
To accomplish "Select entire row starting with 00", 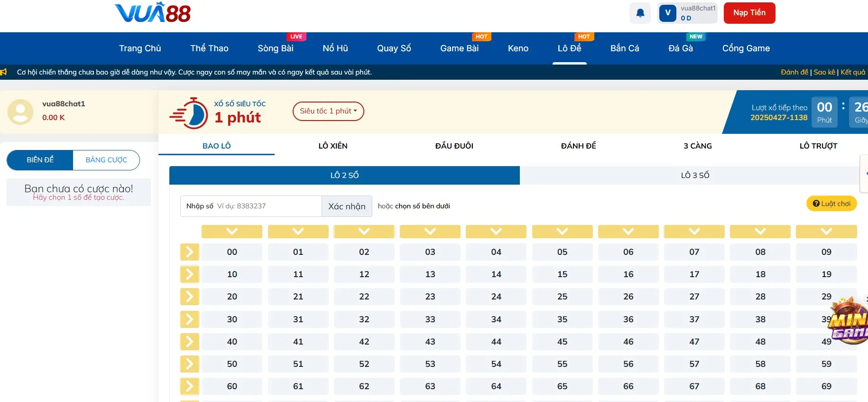I will coord(189,252).
